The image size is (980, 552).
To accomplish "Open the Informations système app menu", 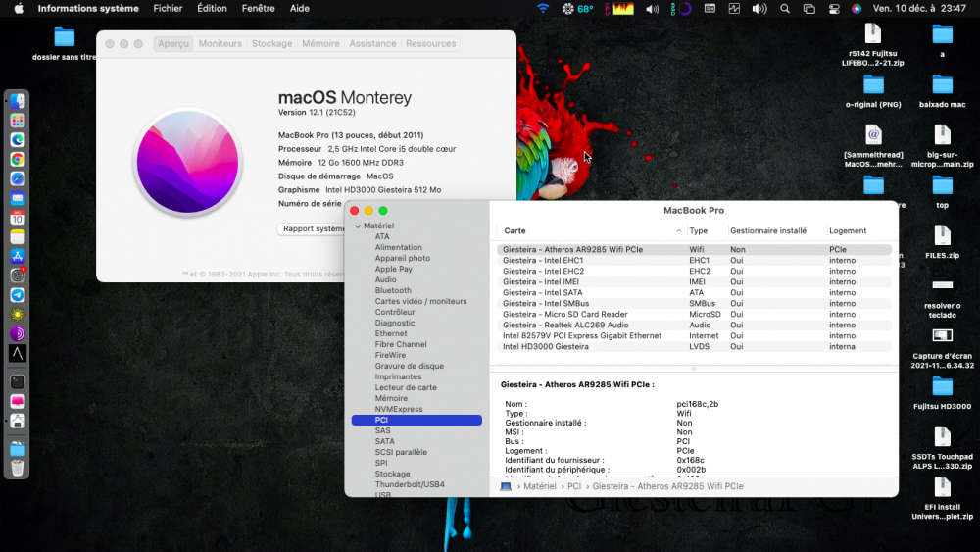I will tap(88, 8).
